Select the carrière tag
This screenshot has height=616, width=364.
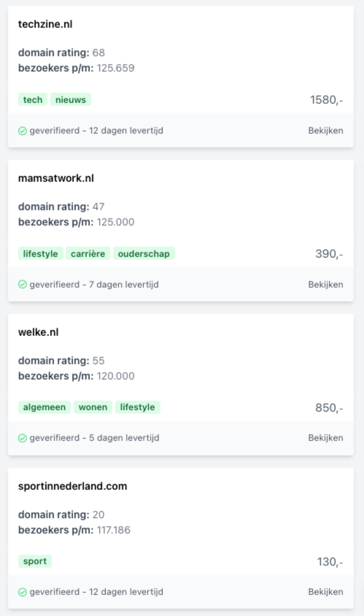pos(88,254)
